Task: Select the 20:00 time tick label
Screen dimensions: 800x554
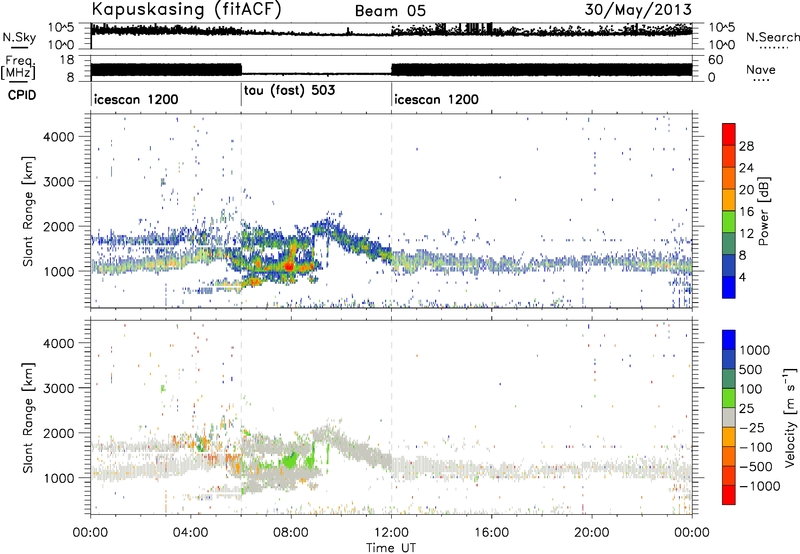Action: (x=592, y=533)
